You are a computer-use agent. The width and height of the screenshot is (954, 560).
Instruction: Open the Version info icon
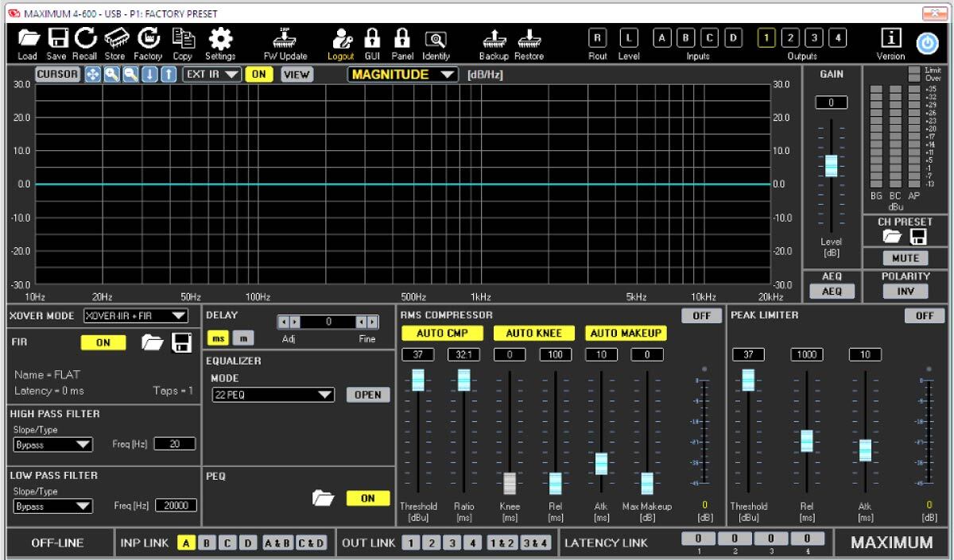[x=890, y=38]
